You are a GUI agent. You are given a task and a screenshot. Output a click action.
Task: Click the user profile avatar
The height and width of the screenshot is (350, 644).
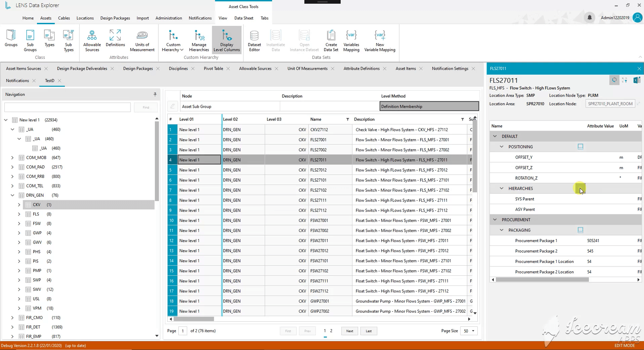637,17
